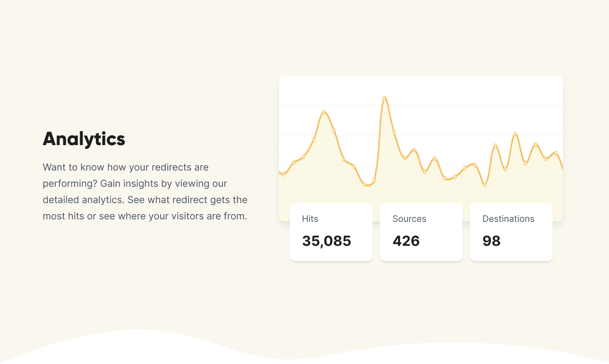Click the second-highest peak data point on the chart

click(324, 112)
